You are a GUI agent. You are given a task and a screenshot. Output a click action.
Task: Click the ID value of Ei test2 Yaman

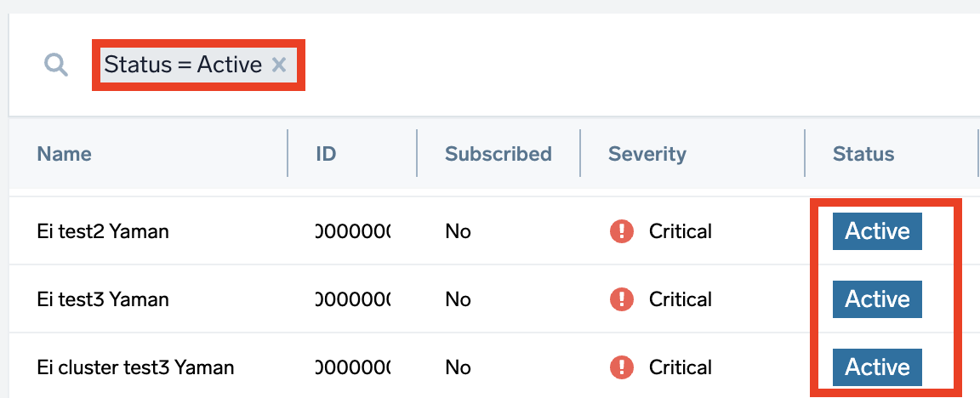352,231
